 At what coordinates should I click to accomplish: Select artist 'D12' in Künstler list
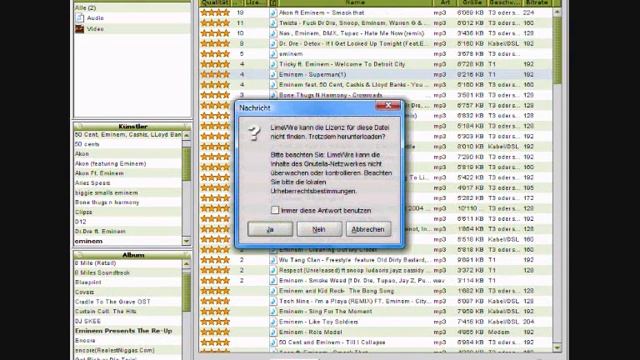click(x=80, y=222)
